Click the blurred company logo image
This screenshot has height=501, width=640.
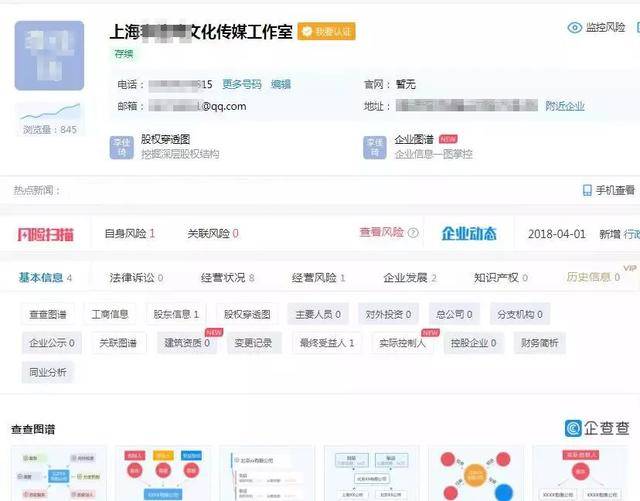click(x=49, y=56)
